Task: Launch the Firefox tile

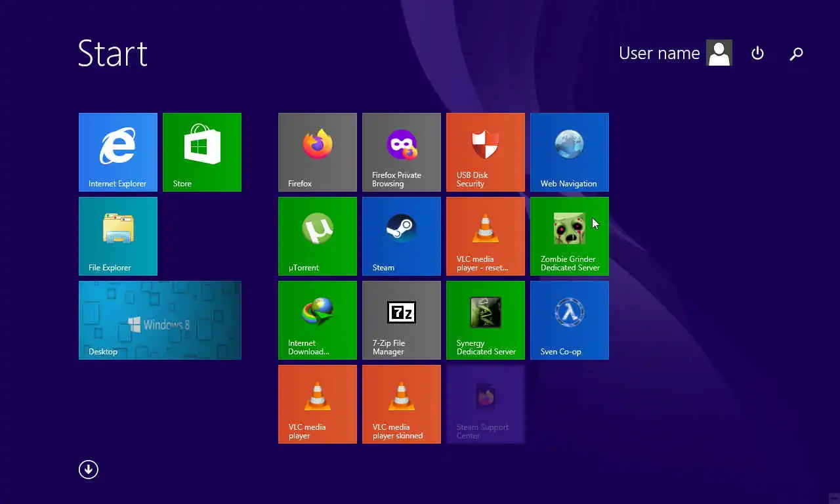Action: point(318,152)
